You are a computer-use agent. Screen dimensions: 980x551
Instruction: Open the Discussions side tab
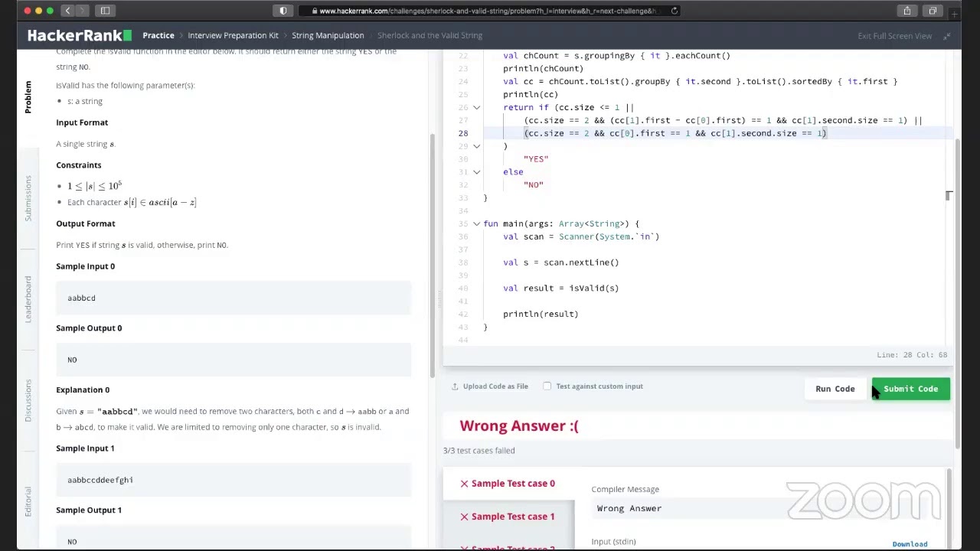tap(28, 400)
